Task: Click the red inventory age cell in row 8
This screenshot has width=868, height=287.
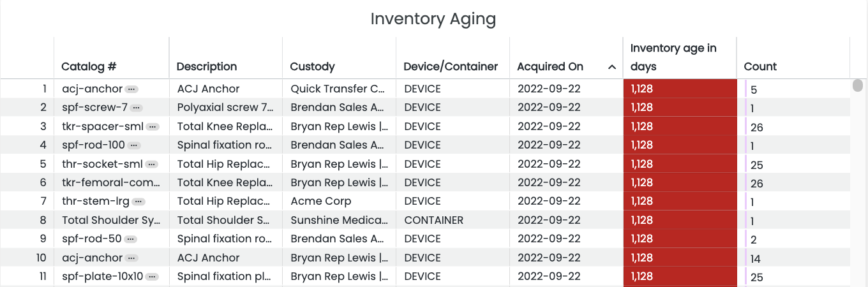Action: 680,220
